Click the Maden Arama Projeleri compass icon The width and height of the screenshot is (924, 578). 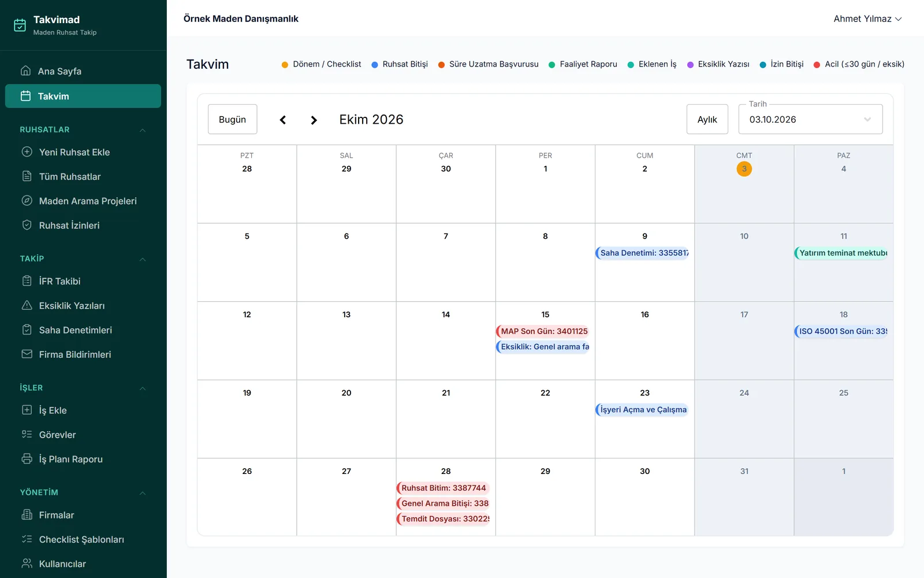coord(27,201)
